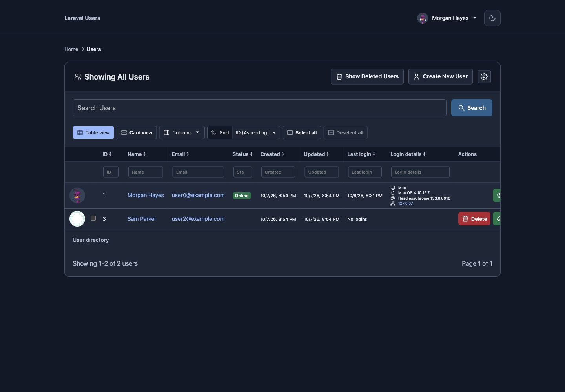The height and width of the screenshot is (392, 565).
Task: View Sam Parker with the green eye button
Action: click(497, 219)
